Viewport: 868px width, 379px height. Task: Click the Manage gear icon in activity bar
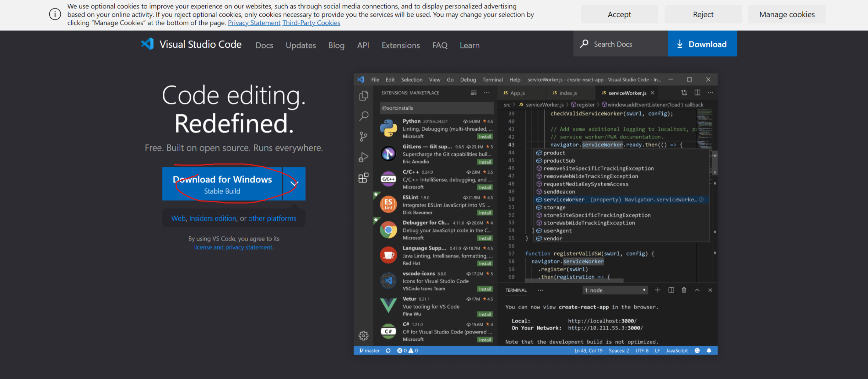pyautogui.click(x=363, y=335)
